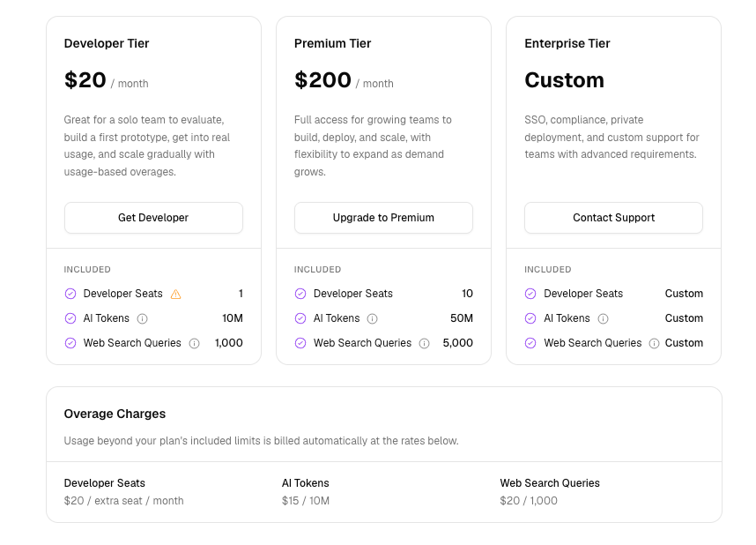The image size is (756, 545).
Task: Click 'Great for a solo team' description
Action: pyautogui.click(x=147, y=146)
